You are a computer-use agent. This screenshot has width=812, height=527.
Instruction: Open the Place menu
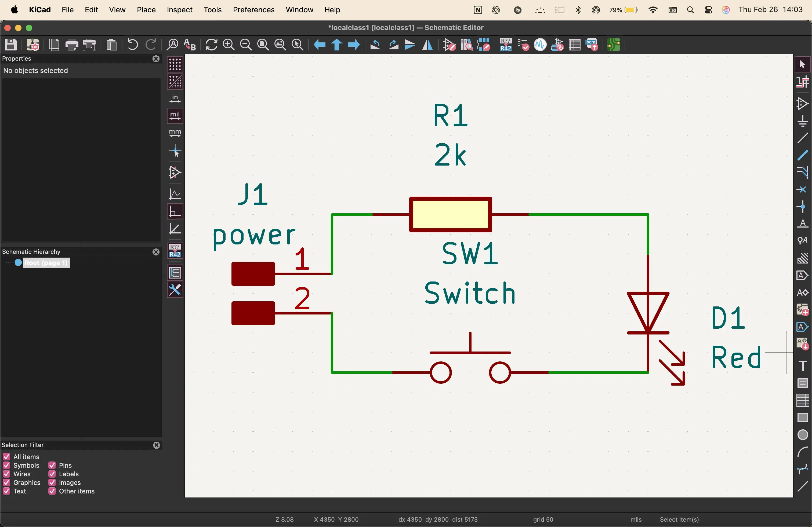[x=146, y=10]
